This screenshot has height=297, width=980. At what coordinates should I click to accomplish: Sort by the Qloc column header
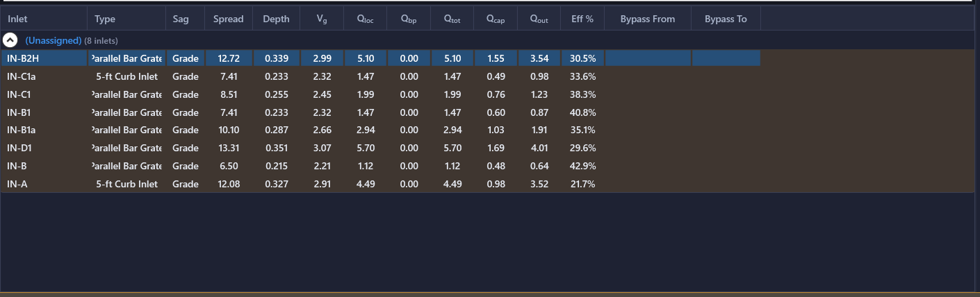[365, 19]
